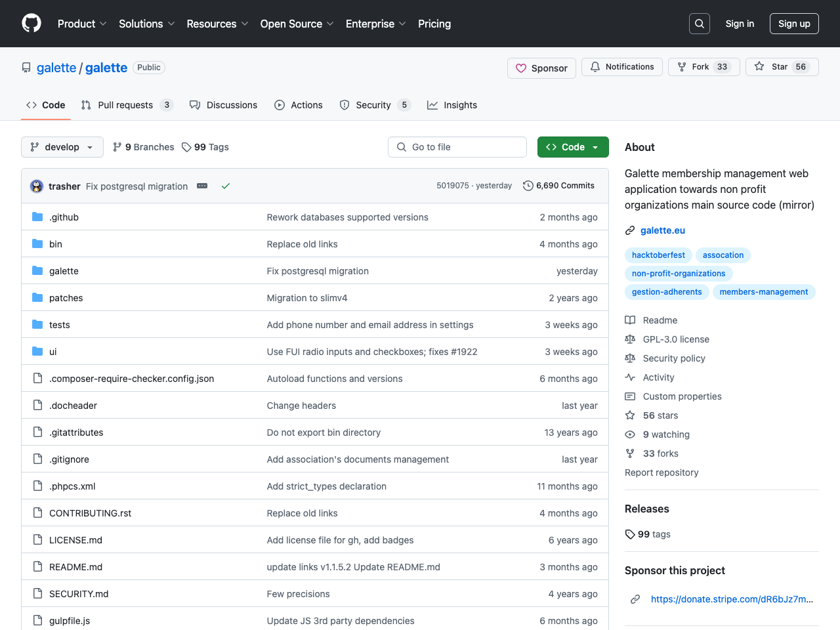Image resolution: width=840 pixels, height=630 pixels.
Task: Click the gulpfile.js file icon
Action: [37, 620]
